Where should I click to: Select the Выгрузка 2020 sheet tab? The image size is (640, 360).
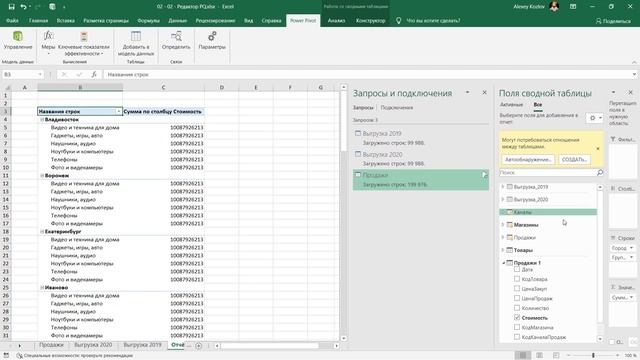point(93,345)
